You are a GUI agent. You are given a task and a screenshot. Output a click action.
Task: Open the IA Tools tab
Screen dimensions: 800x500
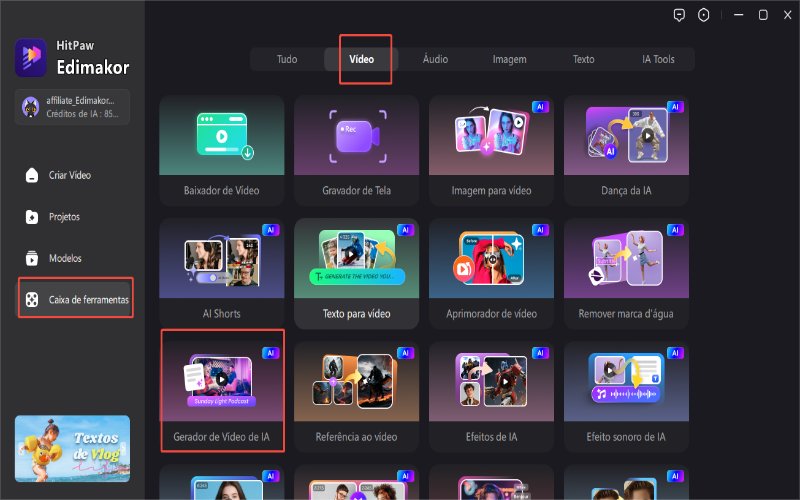click(x=658, y=59)
